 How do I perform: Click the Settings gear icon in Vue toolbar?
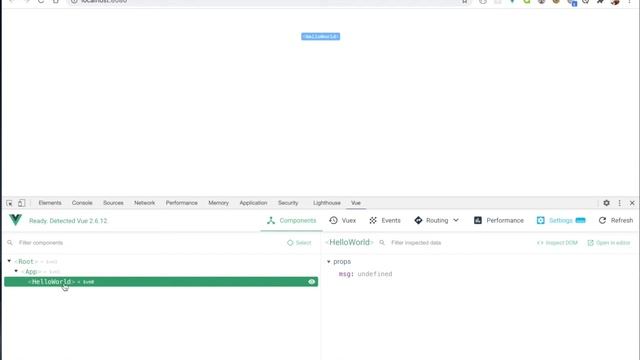click(x=541, y=220)
